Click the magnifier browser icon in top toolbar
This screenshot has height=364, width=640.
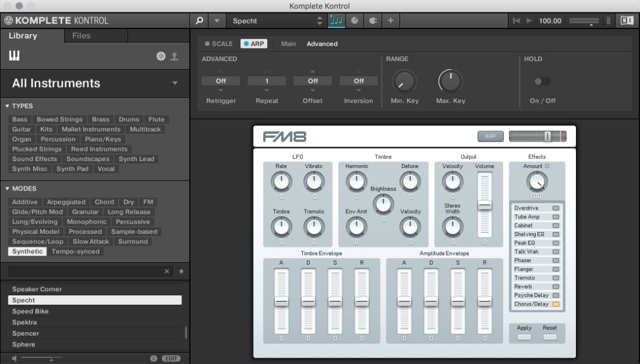click(200, 21)
